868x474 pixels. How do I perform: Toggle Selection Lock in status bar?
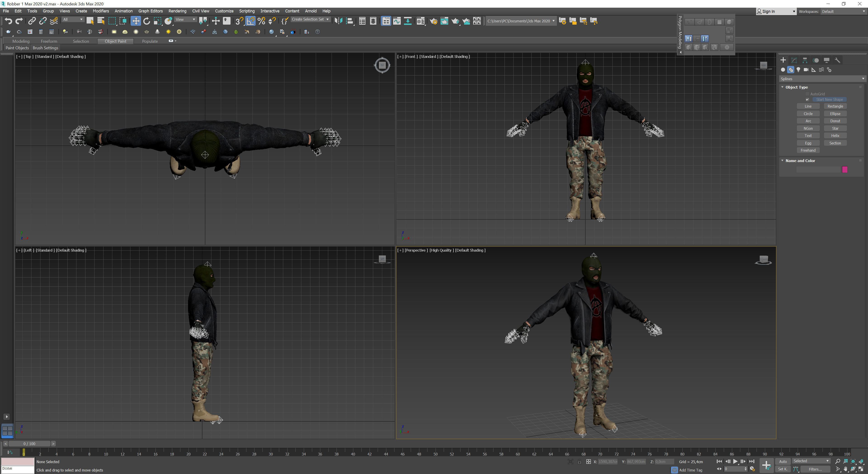(x=579, y=462)
